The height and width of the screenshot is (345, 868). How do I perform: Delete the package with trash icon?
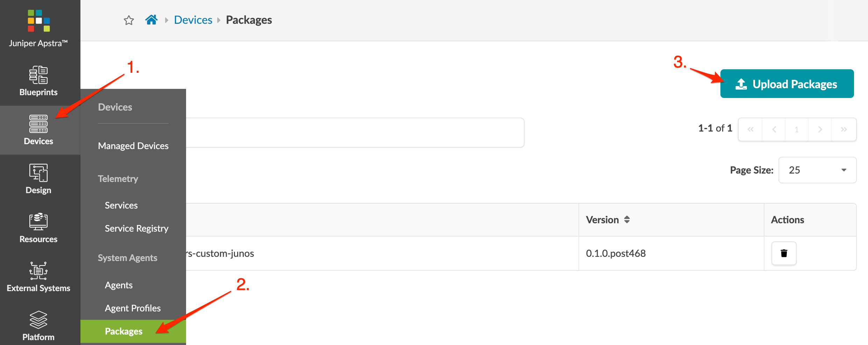point(784,253)
